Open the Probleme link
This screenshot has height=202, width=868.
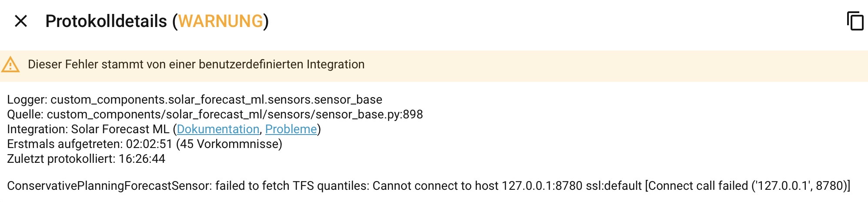click(291, 129)
